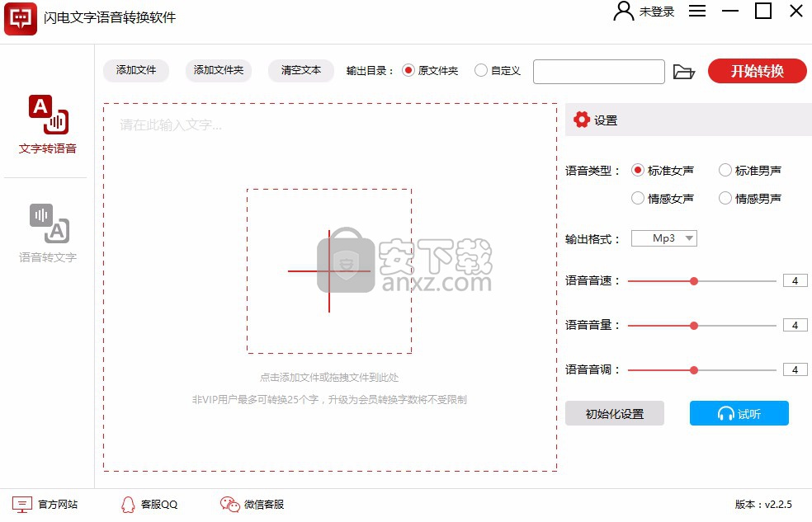The image size is (812, 522).
Task: Minimize the application window
Action: [730, 11]
